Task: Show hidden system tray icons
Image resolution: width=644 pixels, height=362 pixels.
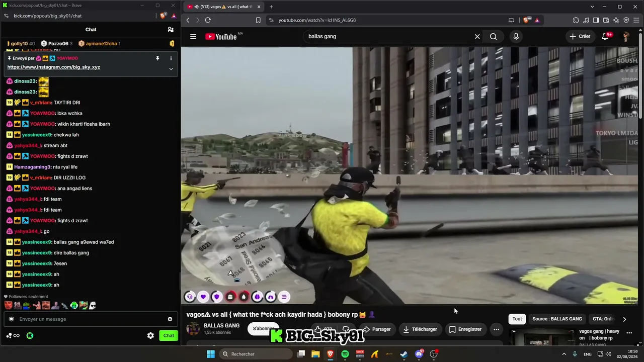Action: [563, 354]
